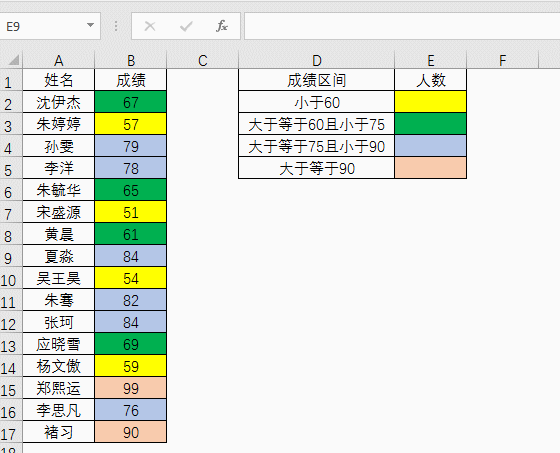Open the Name Box dropdown arrow

[x=90, y=25]
